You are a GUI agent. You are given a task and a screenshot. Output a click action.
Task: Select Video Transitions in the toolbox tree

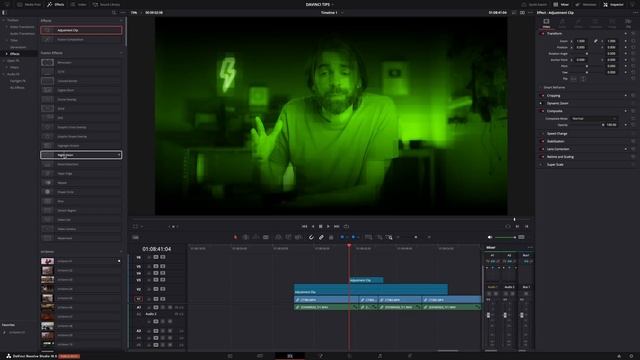[22, 27]
